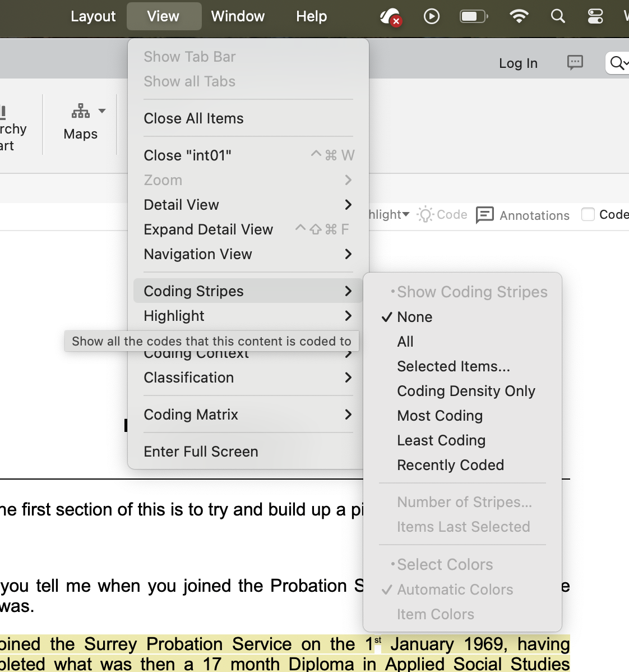Click the search field magnifier
629x672 pixels.
[x=617, y=63]
